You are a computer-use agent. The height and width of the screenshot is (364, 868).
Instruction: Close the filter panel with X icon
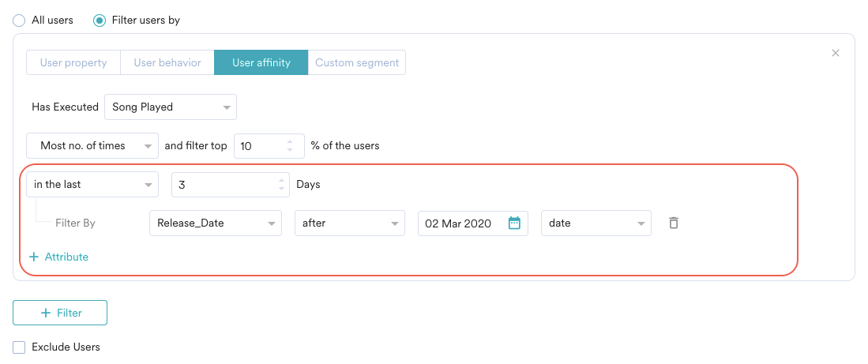click(836, 53)
